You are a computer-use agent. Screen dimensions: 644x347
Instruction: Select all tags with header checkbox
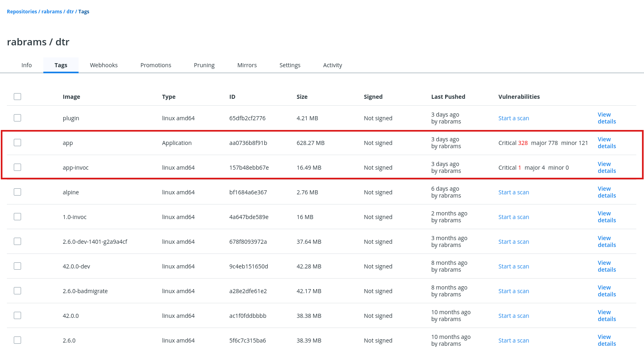[x=17, y=96]
